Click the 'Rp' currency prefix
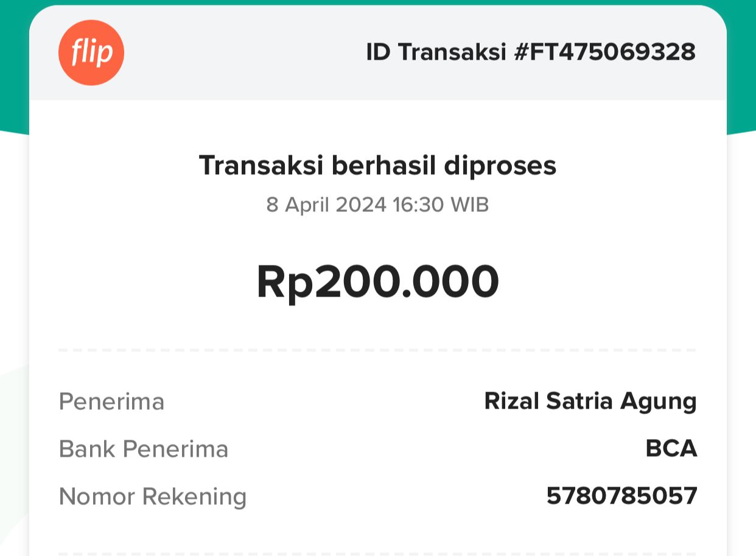The image size is (756, 556). point(285,283)
